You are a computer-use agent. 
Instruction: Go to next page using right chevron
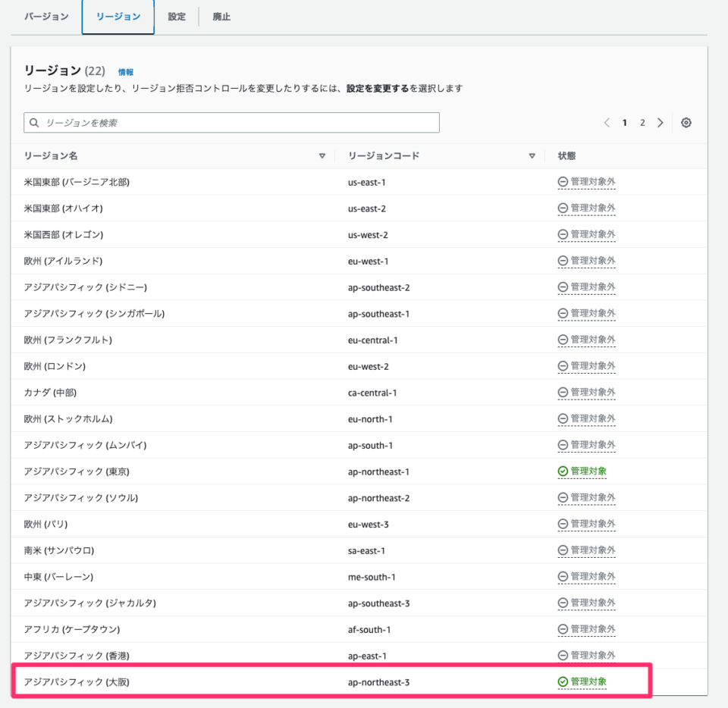click(x=660, y=123)
